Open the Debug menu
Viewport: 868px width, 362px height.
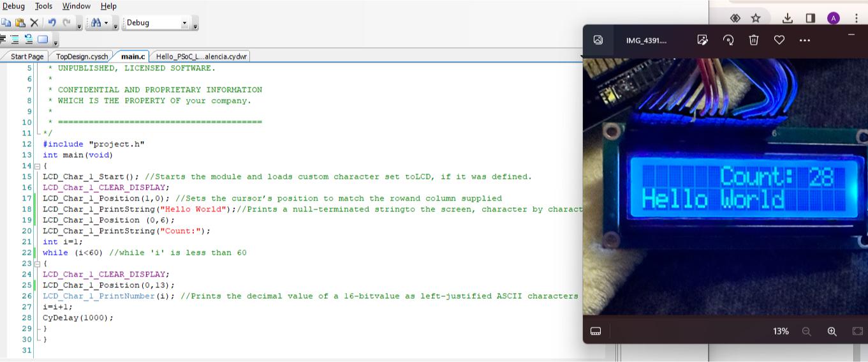13,6
